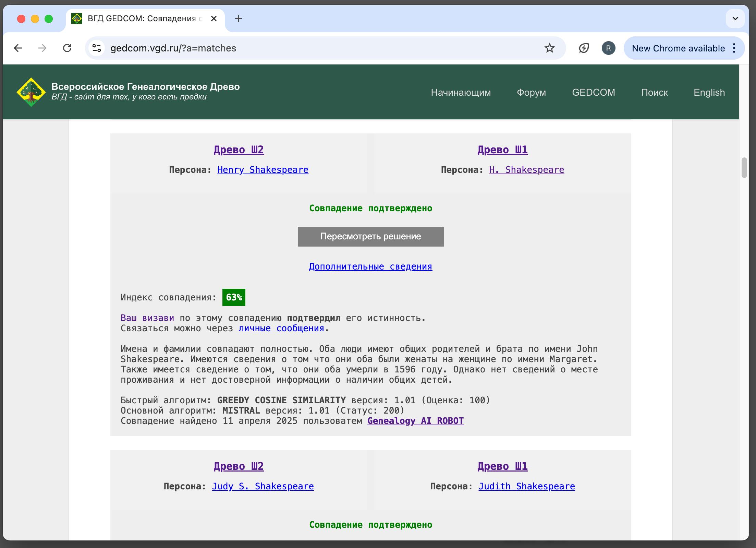The height and width of the screenshot is (548, 756).
Task: Expand the tab search dropdown arrow
Action: point(735,19)
